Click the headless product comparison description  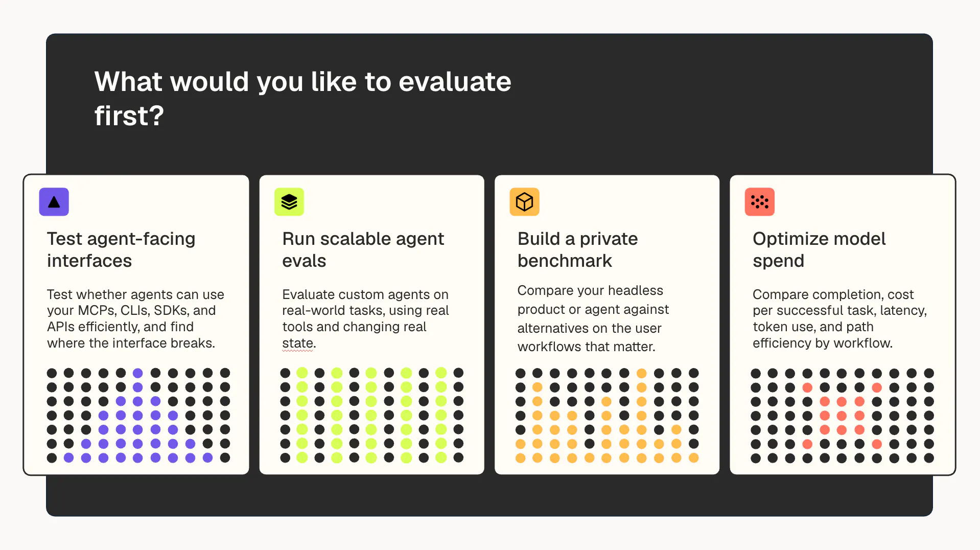click(x=593, y=318)
